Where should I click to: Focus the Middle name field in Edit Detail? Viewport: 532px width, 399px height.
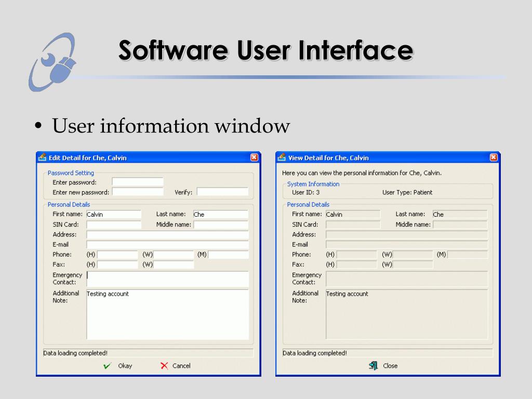pyautogui.click(x=221, y=224)
